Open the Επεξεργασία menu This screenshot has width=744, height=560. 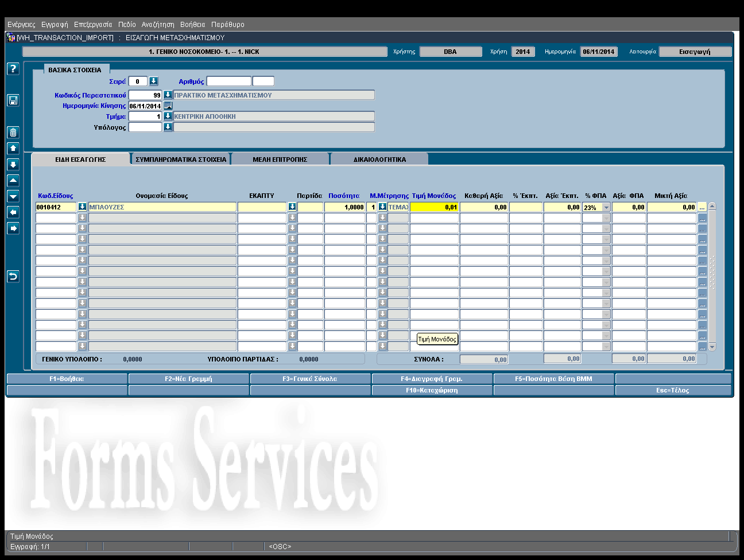(93, 25)
